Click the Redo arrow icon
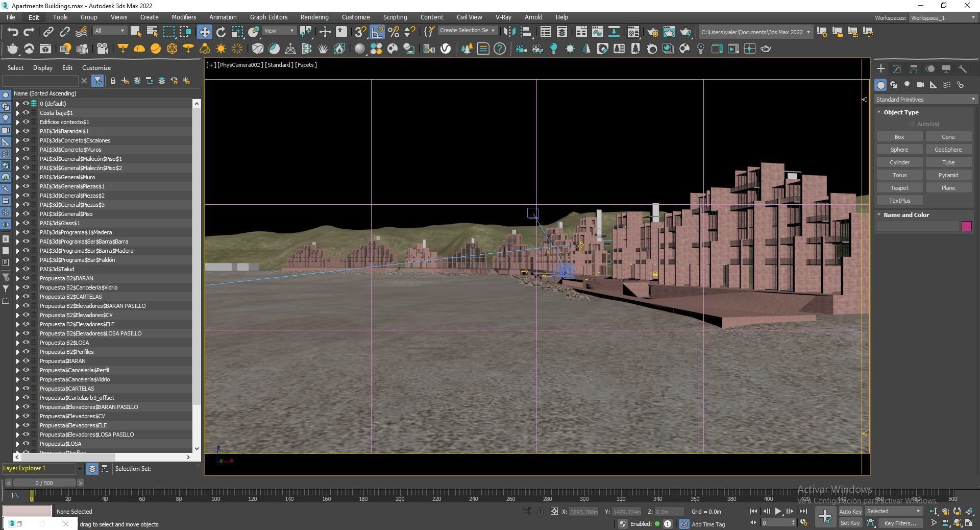Image resolution: width=980 pixels, height=530 pixels. pyautogui.click(x=29, y=32)
